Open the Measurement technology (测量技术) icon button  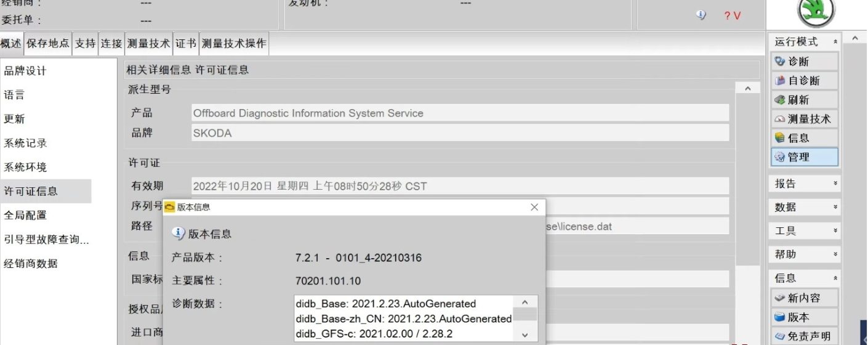pyautogui.click(x=803, y=119)
